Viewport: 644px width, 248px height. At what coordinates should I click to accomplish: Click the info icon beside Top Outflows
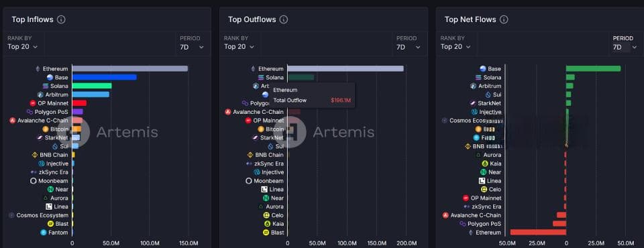pos(284,19)
